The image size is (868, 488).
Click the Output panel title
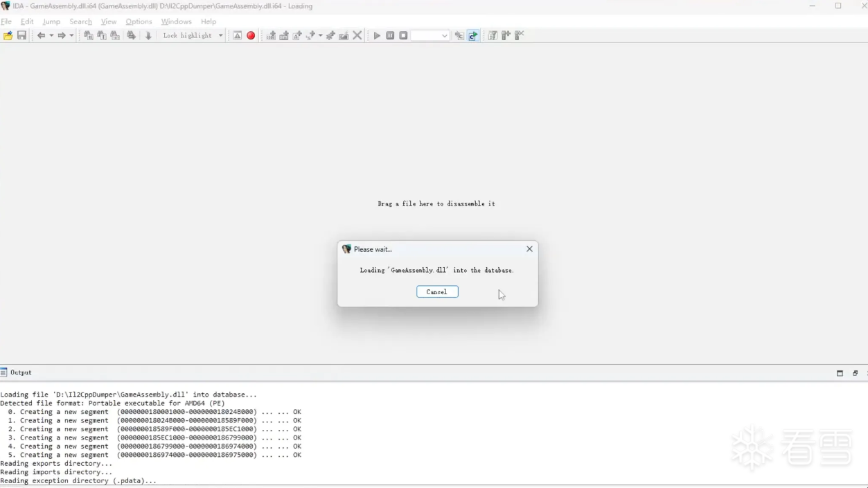(x=21, y=372)
